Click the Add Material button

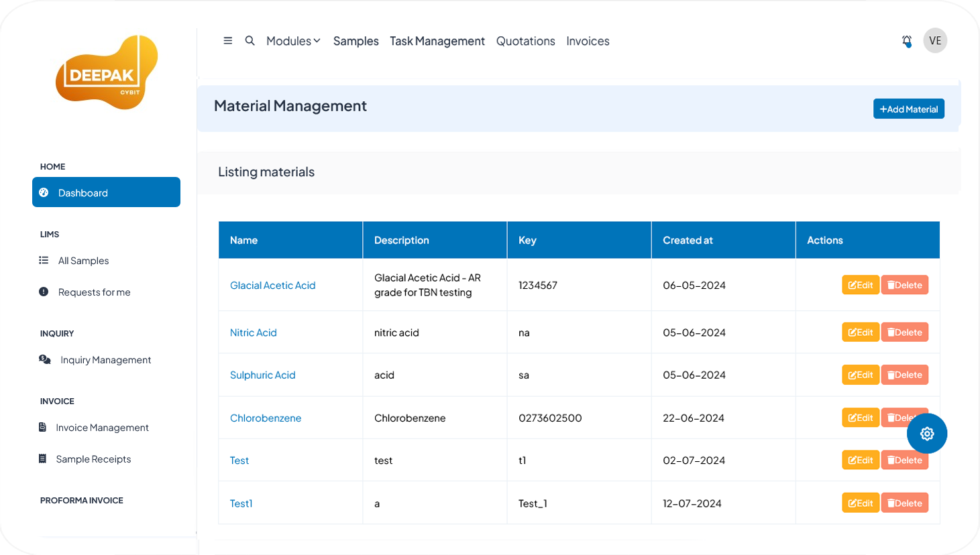[908, 109]
